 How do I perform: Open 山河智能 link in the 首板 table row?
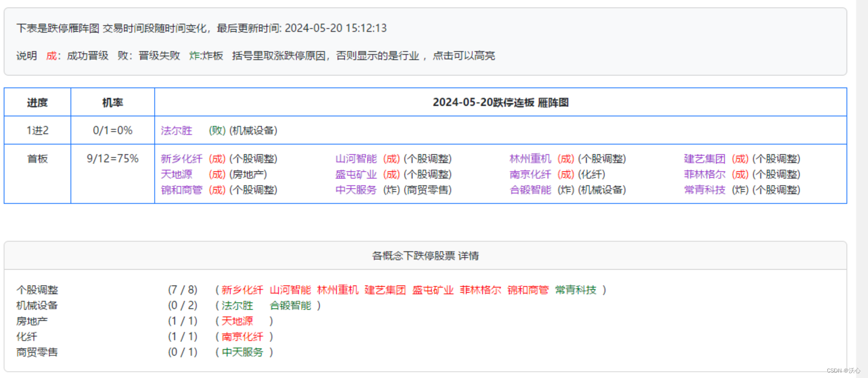[356, 159]
